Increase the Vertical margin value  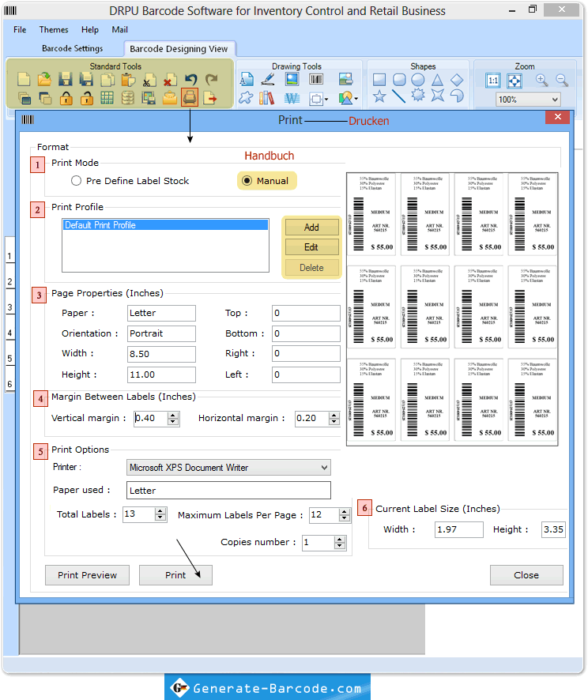[x=173, y=415]
